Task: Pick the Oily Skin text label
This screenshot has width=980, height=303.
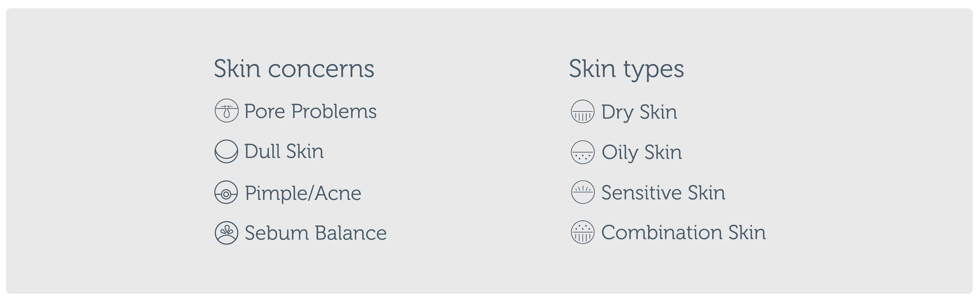Action: (x=642, y=153)
